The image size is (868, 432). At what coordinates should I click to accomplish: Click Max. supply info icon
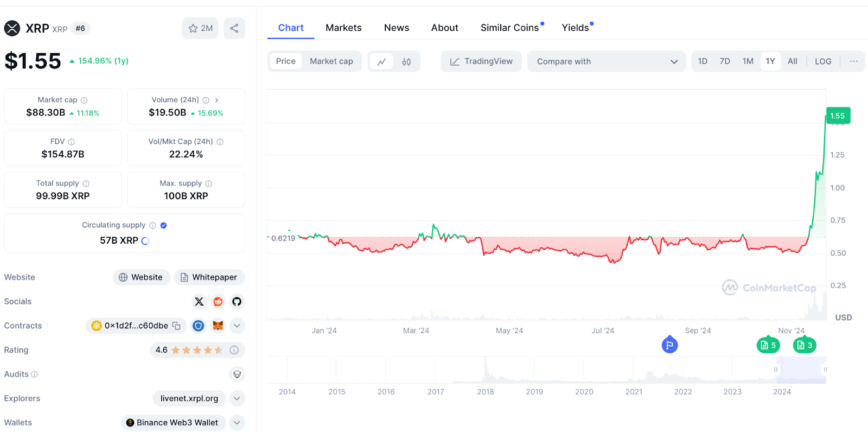pos(209,184)
